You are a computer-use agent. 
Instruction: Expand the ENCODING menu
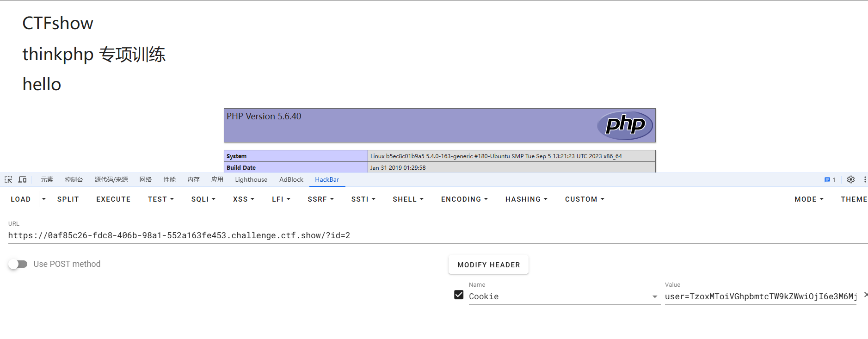click(x=464, y=199)
